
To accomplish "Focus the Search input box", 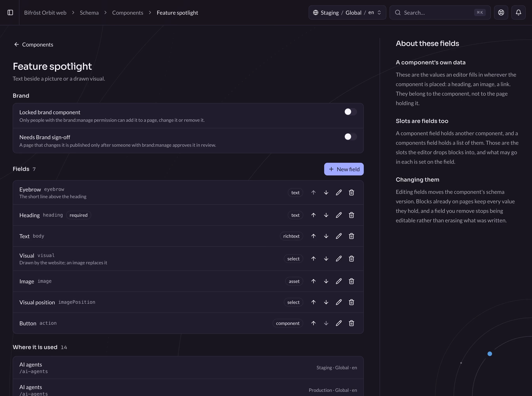I will pos(440,12).
